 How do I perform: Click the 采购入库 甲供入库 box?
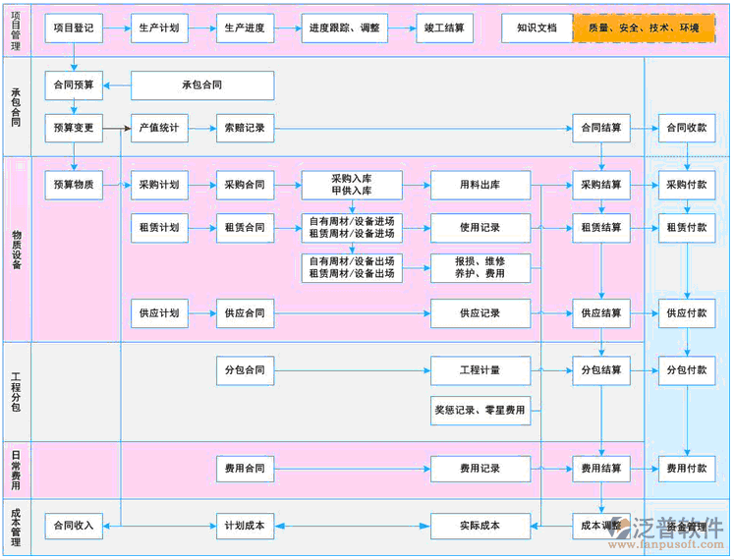352,184
